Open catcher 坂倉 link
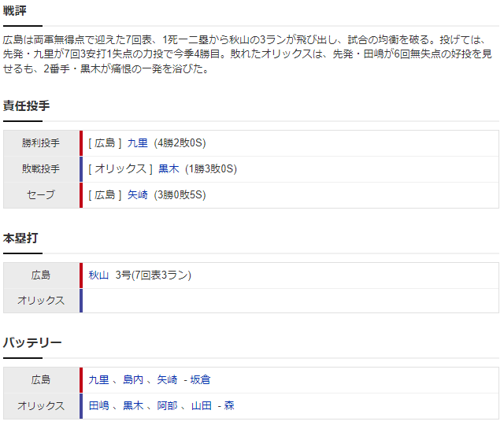The image size is (504, 425). point(200,380)
